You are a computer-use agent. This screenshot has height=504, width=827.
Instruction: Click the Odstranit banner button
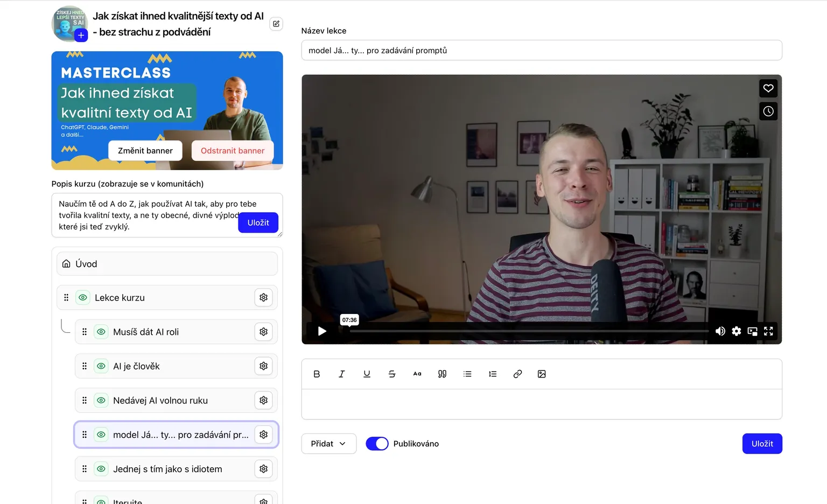point(233,151)
